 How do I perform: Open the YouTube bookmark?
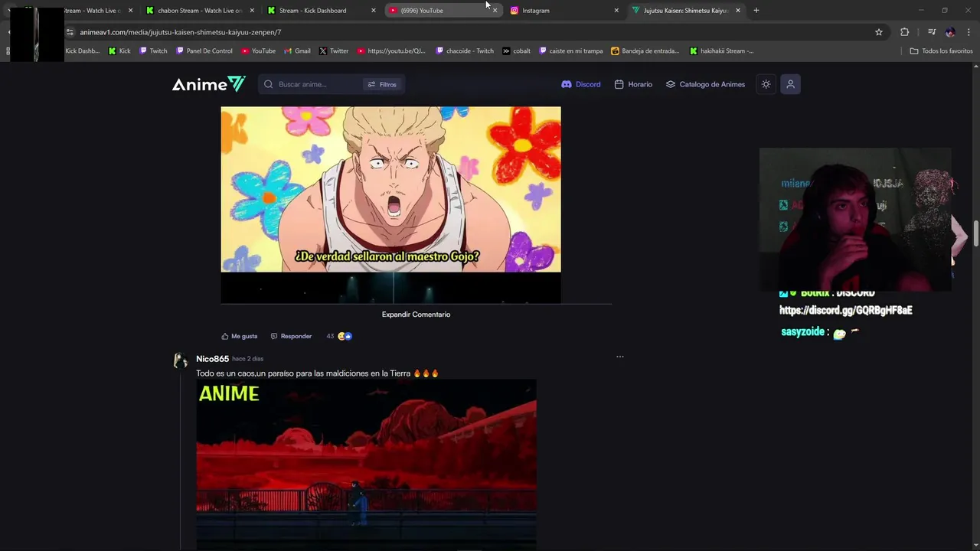(258, 51)
